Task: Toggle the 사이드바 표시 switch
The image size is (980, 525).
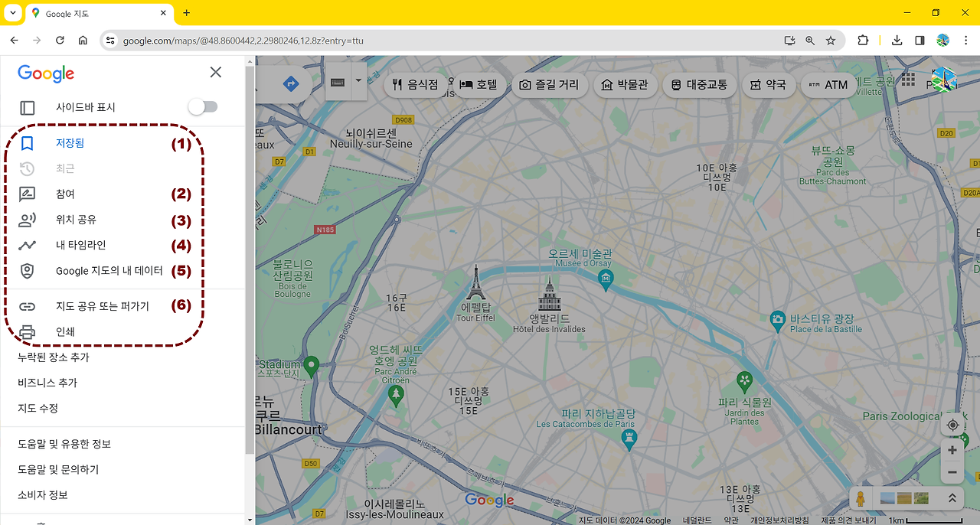Action: [204, 107]
